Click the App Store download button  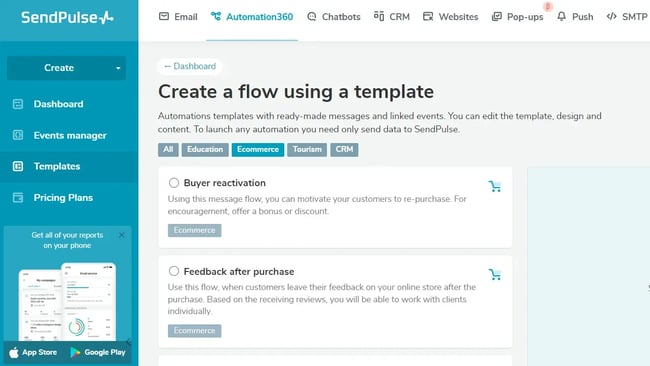click(33, 352)
